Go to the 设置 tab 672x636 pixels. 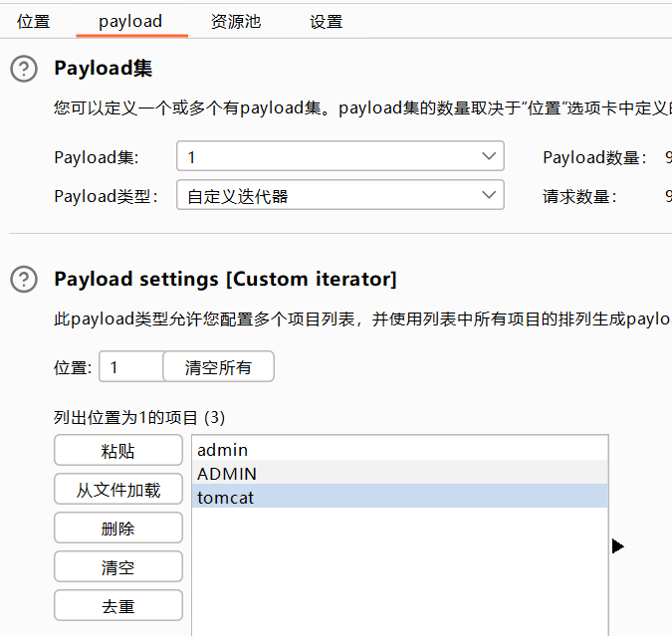click(326, 21)
